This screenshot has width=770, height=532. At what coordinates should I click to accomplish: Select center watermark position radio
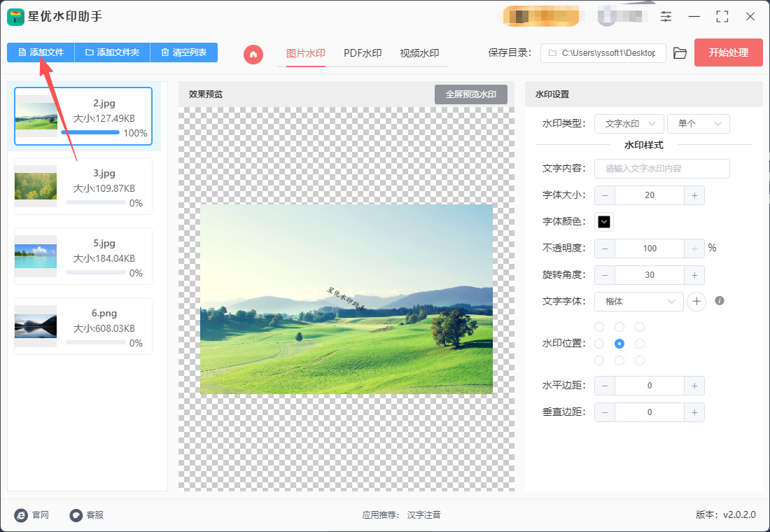619,344
